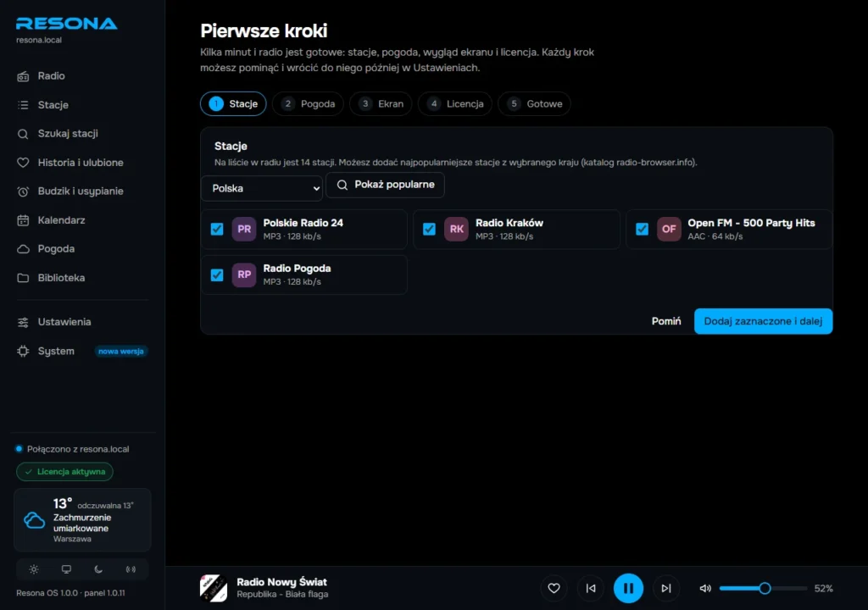The width and height of the screenshot is (868, 610).
Task: Pause playback in the player bar
Action: tap(628, 588)
